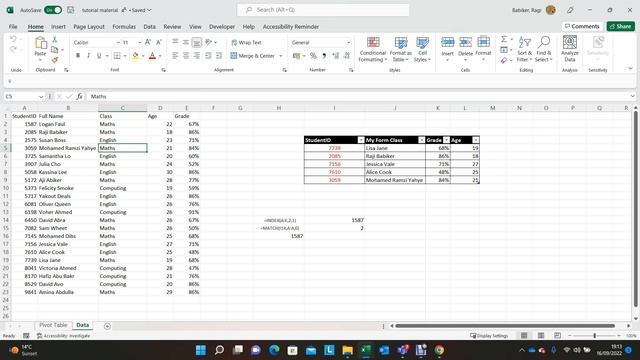
Task: Click Wrap Text button
Action: [246, 42]
